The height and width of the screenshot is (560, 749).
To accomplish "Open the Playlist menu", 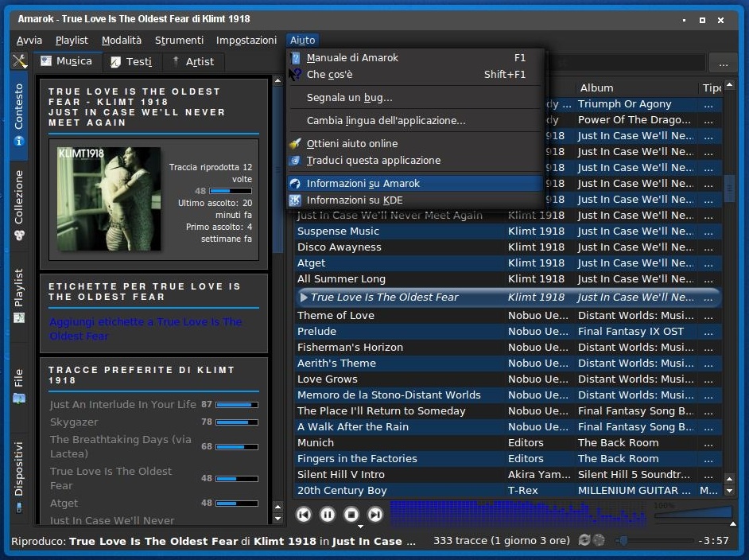I will [72, 40].
